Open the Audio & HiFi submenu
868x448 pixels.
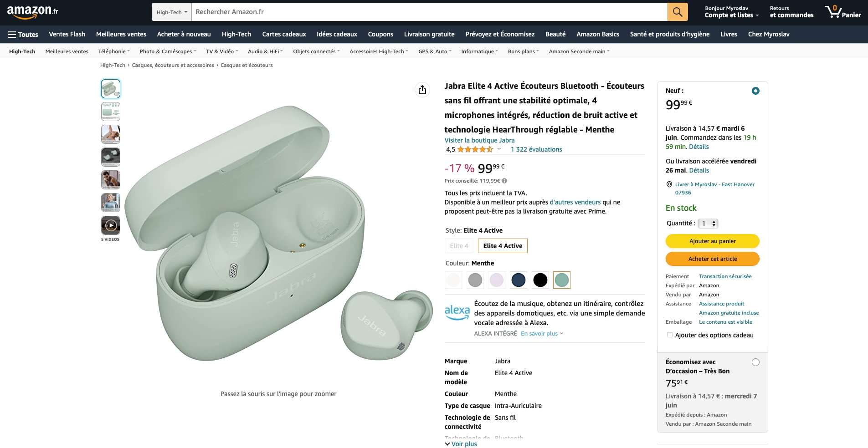265,51
